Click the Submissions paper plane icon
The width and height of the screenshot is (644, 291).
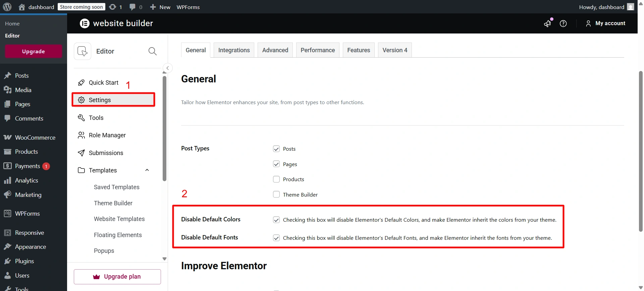tap(81, 153)
